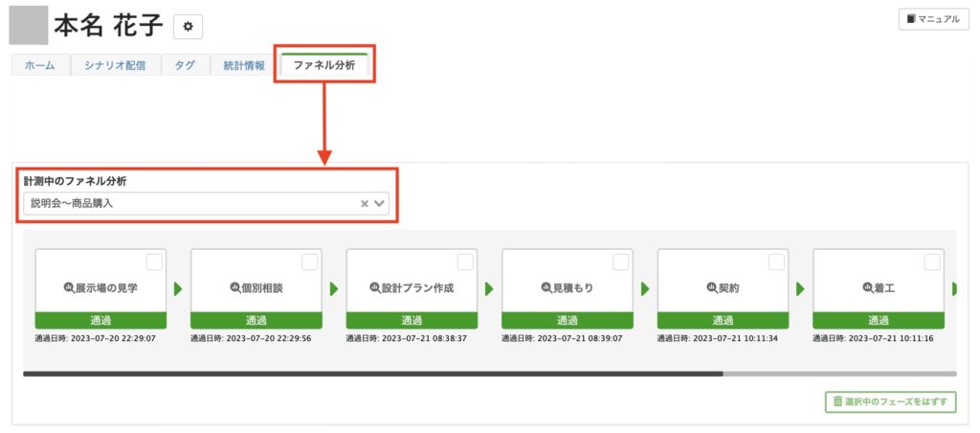Screen dimensions: 980x433
Task: Click the magnifier icon in 見積もり card
Action: click(x=546, y=287)
